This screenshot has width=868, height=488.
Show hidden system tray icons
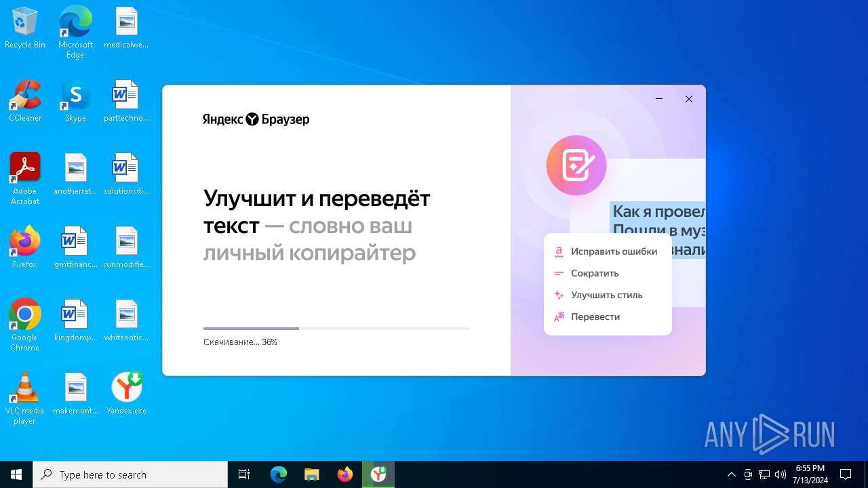tap(731, 474)
